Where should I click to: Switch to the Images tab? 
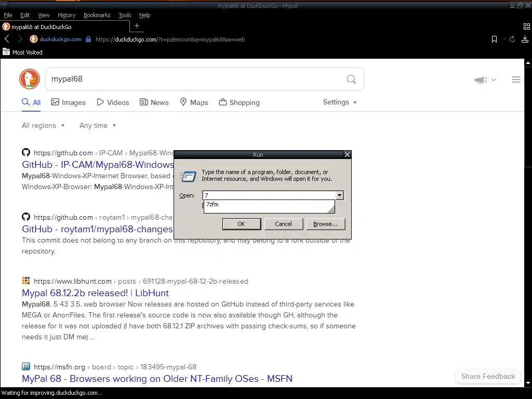[68, 102]
